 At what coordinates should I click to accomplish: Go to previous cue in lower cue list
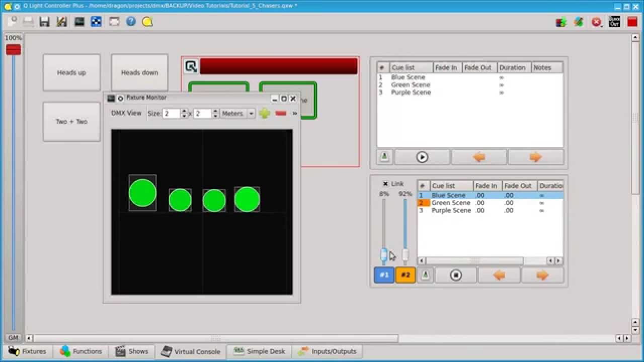tap(499, 275)
